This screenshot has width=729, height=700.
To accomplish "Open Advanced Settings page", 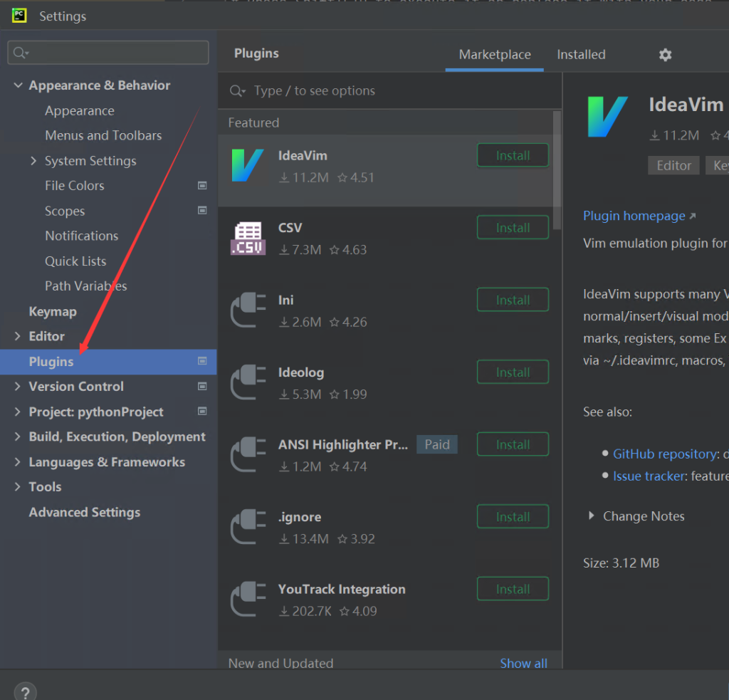I will click(x=84, y=512).
